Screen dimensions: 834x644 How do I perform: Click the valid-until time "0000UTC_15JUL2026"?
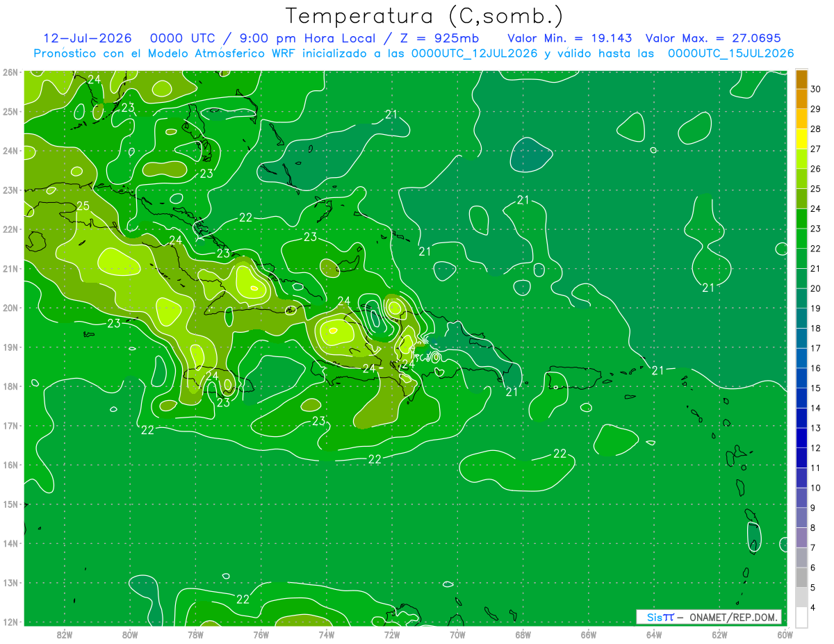pyautogui.click(x=730, y=53)
